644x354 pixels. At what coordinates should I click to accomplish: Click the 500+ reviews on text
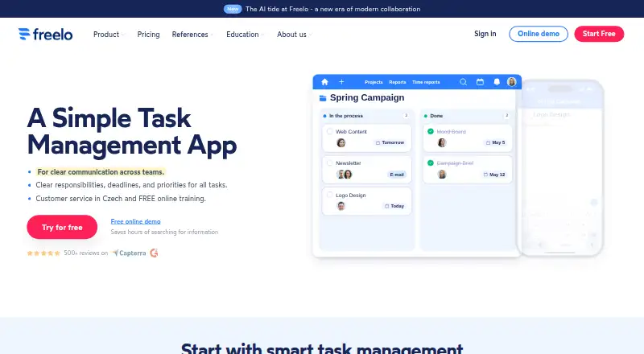point(86,253)
